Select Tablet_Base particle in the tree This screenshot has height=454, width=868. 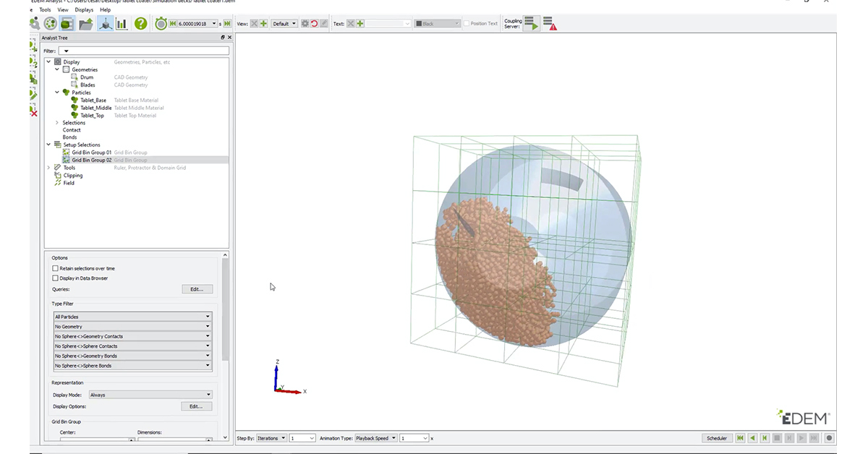click(x=93, y=100)
